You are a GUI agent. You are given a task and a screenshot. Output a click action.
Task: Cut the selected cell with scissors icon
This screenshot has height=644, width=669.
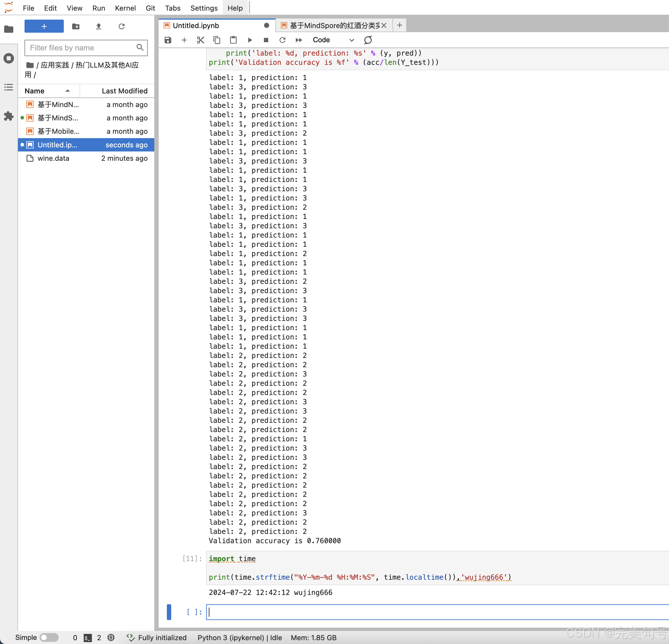coord(200,40)
